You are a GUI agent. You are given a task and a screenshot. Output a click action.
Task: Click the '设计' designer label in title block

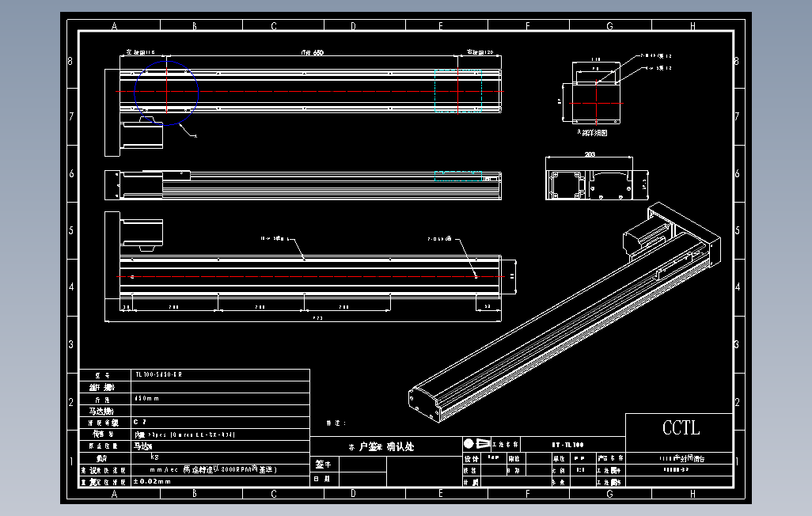point(471,458)
